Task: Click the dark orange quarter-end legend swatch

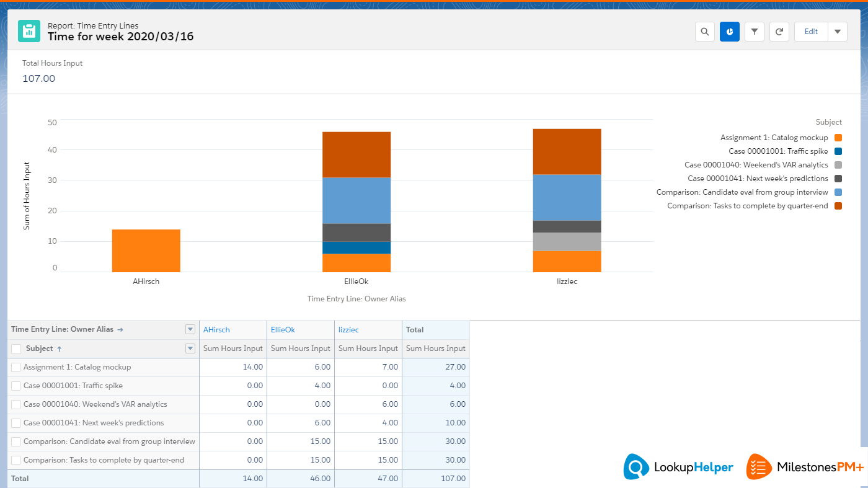Action: pos(838,206)
